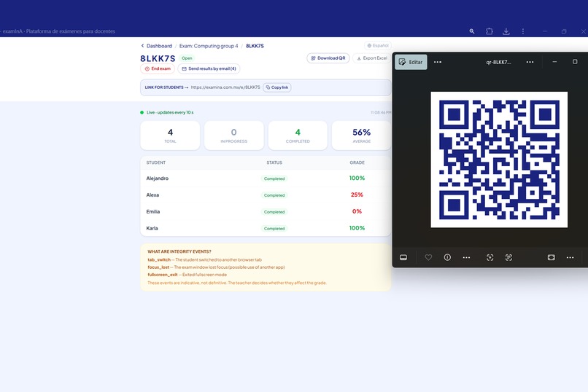The width and height of the screenshot is (588, 392).
Task: Mark the QR image as favorite with heart
Action: tap(428, 257)
